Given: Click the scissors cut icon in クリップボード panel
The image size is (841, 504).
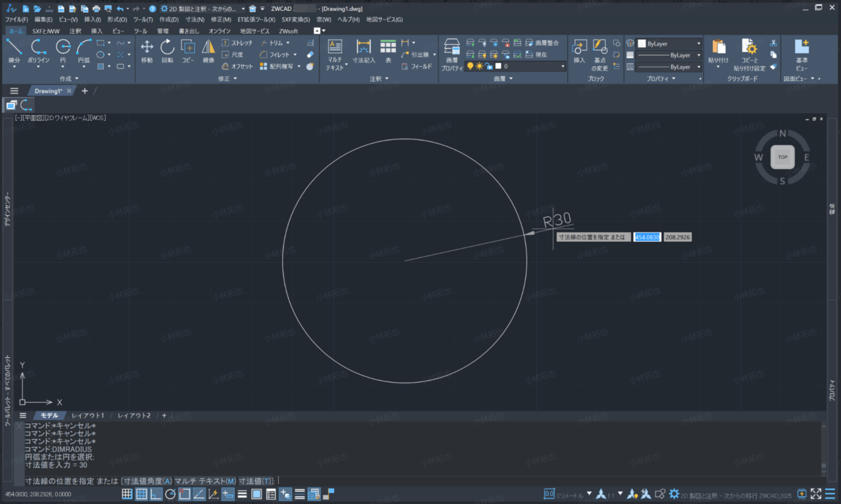Looking at the screenshot, I should [x=774, y=43].
